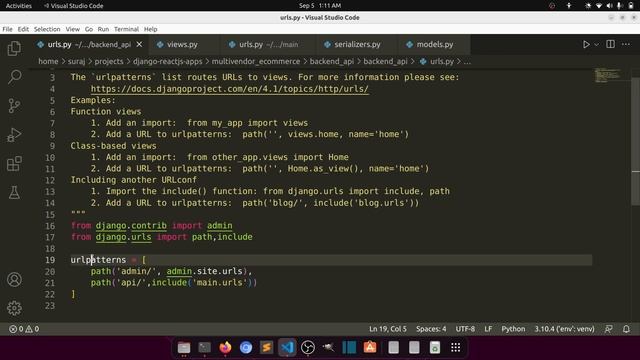The height and width of the screenshot is (360, 640).
Task: Click the 'home' breadcrumb
Action: tap(48, 61)
